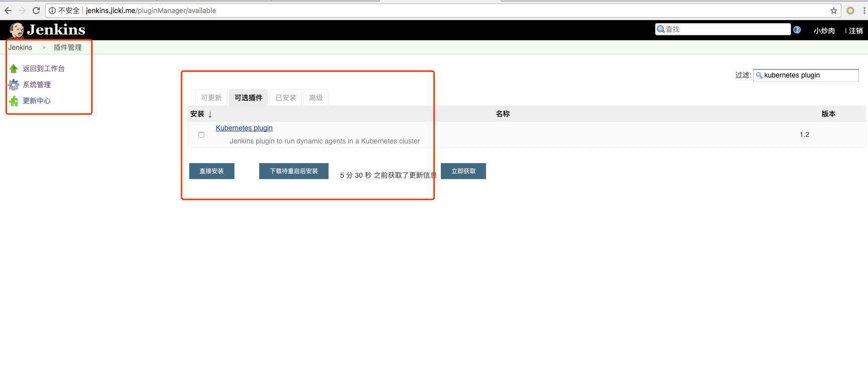Click the 注销 logout link
The width and height of the screenshot is (868, 384).
pyautogui.click(x=856, y=31)
